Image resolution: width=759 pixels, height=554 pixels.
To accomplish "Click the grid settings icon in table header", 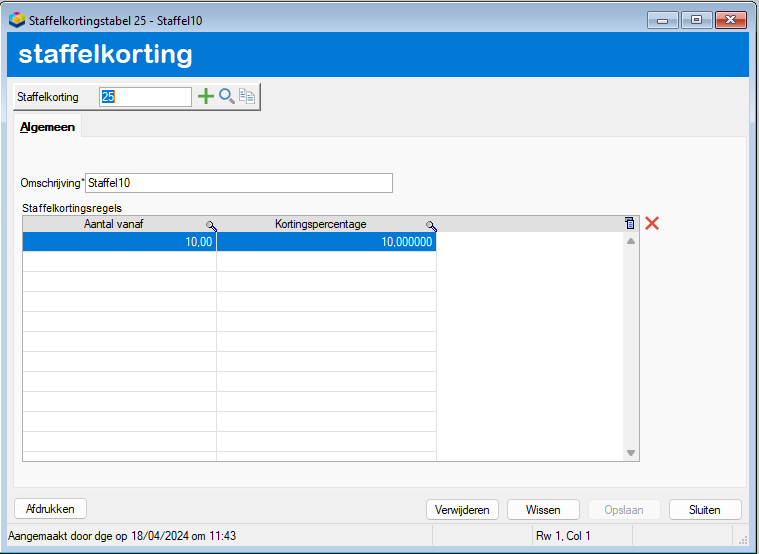I will (629, 223).
